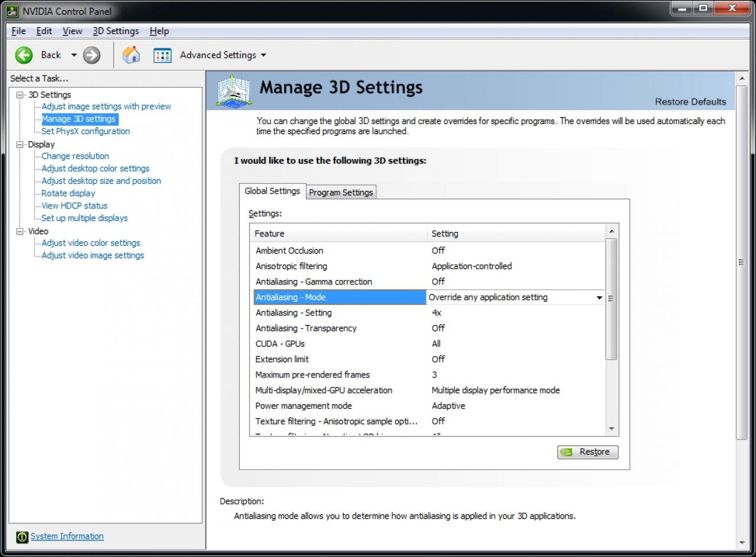Collapse the 3D Settings tree node

click(20, 95)
